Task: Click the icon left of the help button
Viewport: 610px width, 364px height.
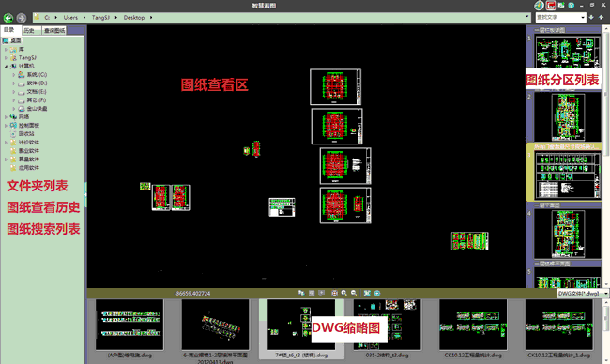Action: [561, 6]
